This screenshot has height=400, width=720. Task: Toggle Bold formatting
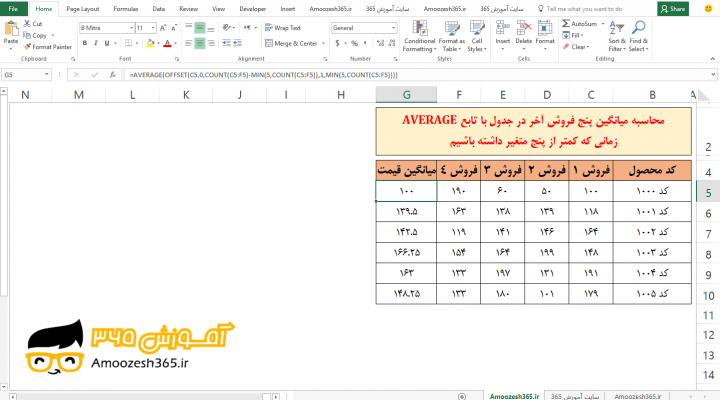(84, 43)
